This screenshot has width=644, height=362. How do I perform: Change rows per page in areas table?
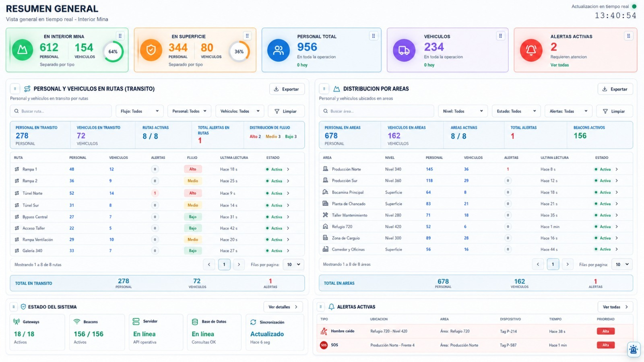click(x=622, y=265)
